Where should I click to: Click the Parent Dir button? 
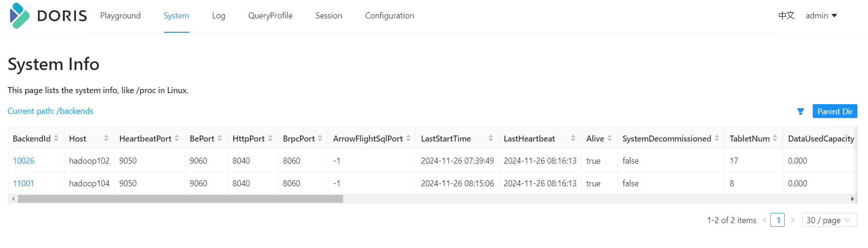coord(835,111)
